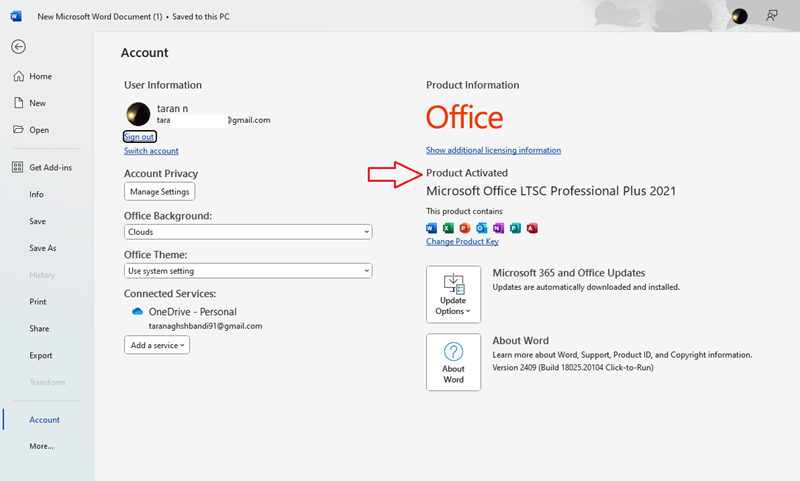Viewport: 800px width, 481px height.
Task: Choose Save As in the sidebar
Action: click(43, 248)
